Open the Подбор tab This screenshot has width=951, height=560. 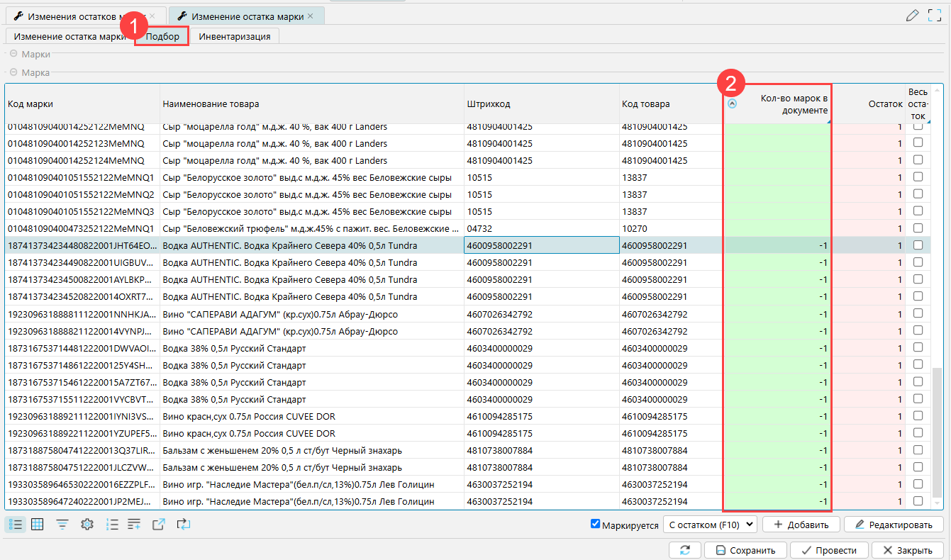tap(162, 36)
